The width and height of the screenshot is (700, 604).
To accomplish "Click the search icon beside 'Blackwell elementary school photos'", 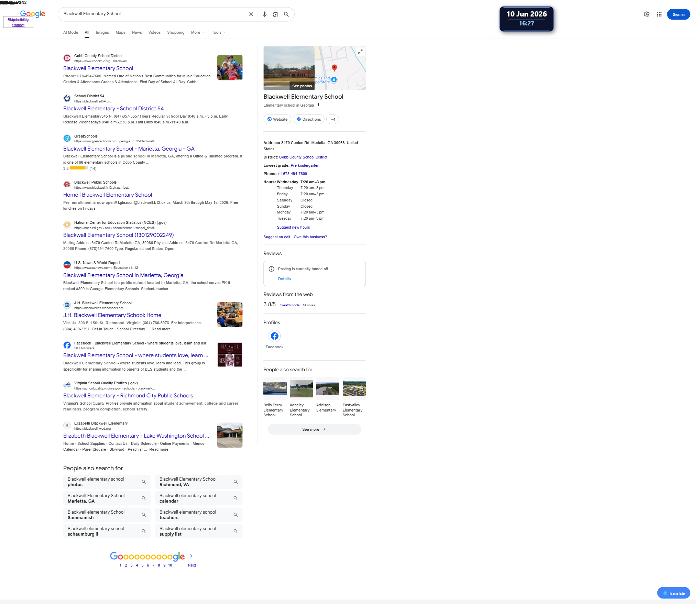I will pyautogui.click(x=144, y=482).
